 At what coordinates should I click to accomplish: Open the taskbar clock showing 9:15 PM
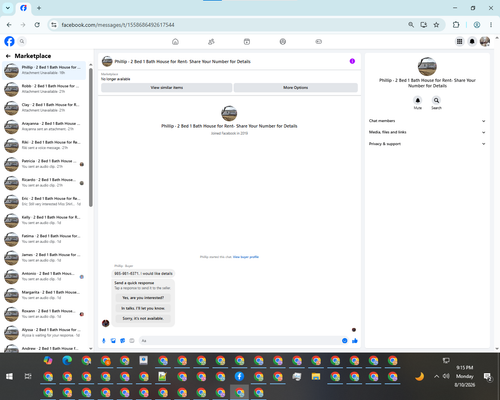465,376
